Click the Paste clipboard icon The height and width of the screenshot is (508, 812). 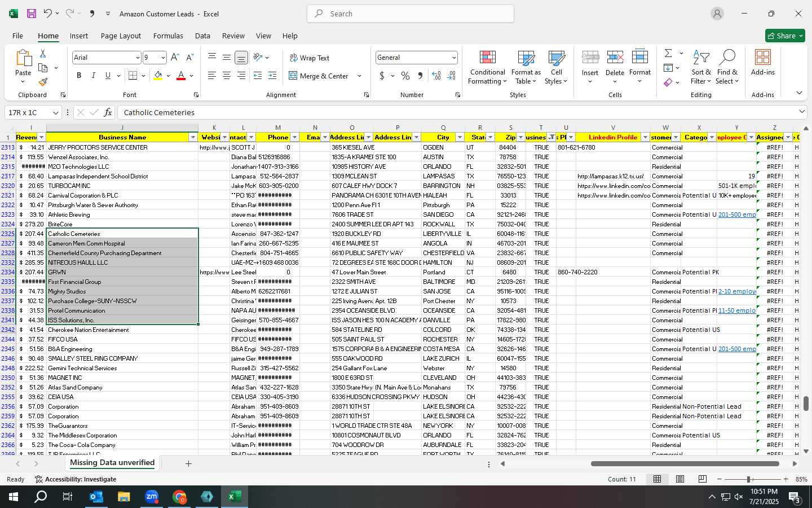(23, 58)
